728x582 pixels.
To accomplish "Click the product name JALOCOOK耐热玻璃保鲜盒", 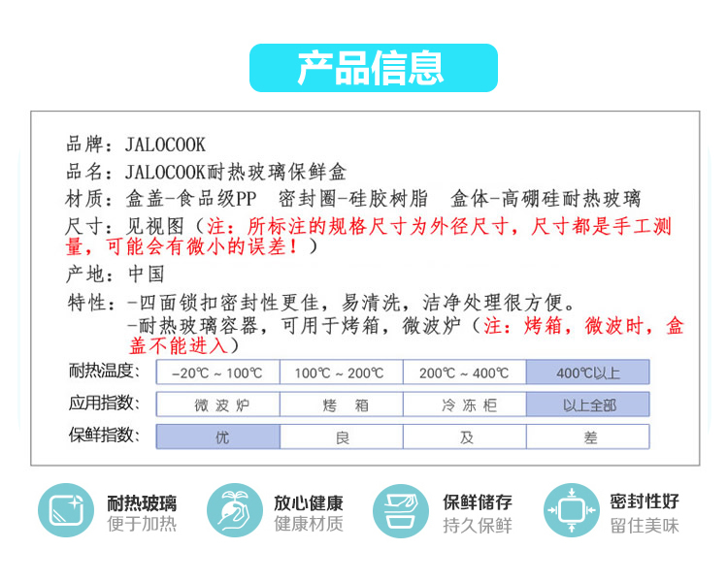I will tap(236, 172).
